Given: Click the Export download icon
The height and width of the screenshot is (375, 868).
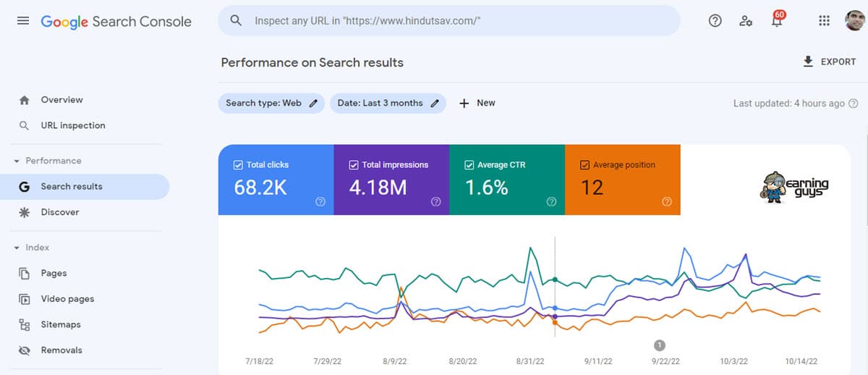Looking at the screenshot, I should pyautogui.click(x=808, y=62).
